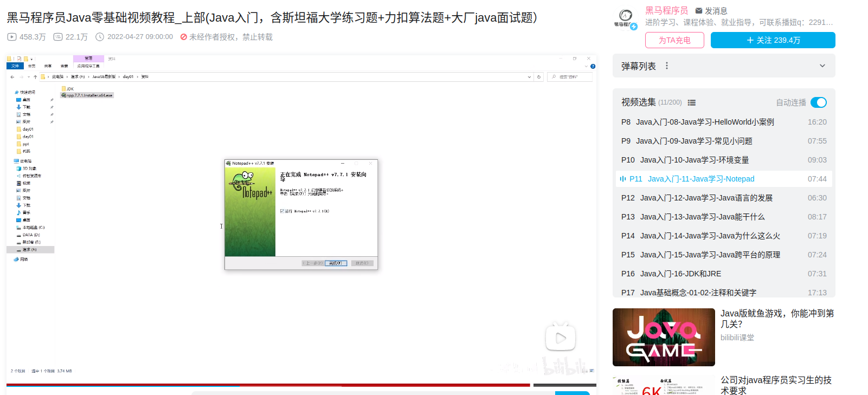Select 本地磁盘 (C:) drive in sidebar
This screenshot has height=395, width=868.
[x=31, y=228]
